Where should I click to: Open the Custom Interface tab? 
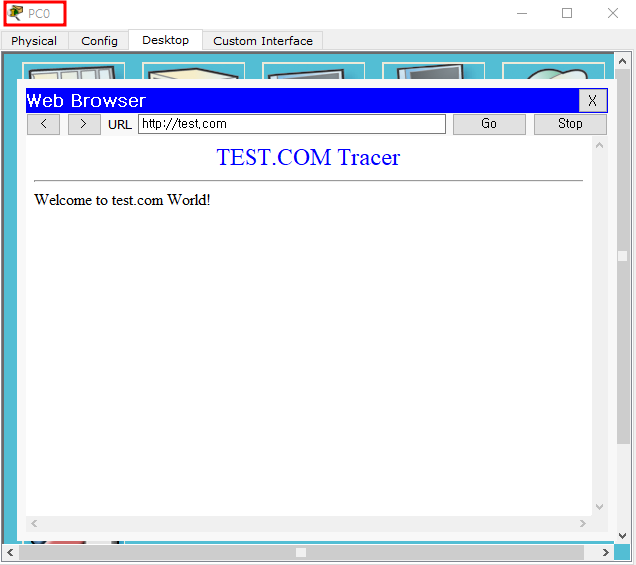click(263, 41)
